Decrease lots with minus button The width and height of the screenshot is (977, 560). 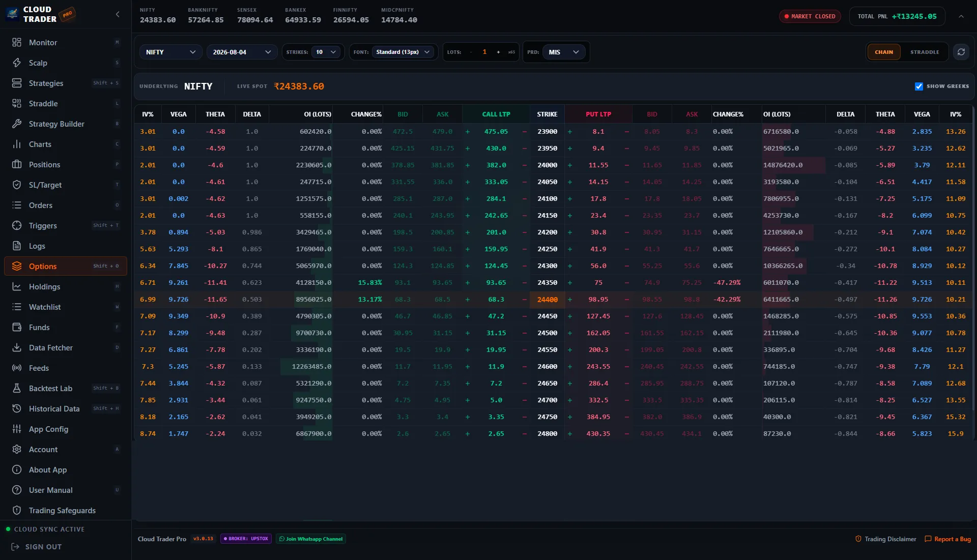471,52
